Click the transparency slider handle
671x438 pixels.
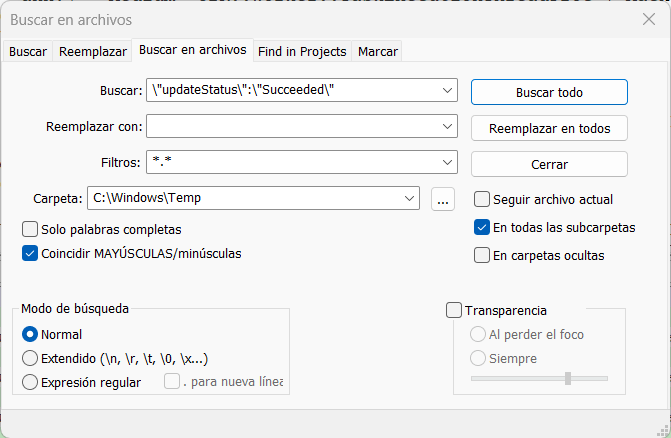pyautogui.click(x=568, y=378)
